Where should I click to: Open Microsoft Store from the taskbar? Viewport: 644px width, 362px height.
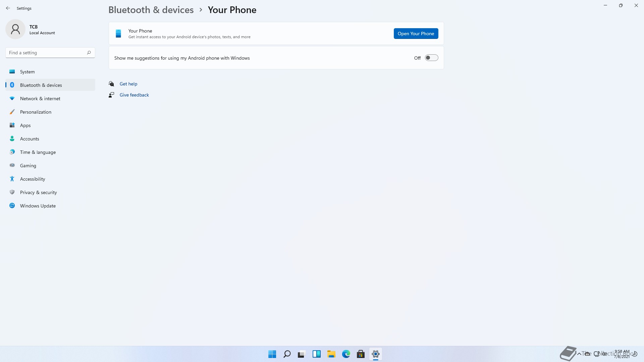pos(361,354)
